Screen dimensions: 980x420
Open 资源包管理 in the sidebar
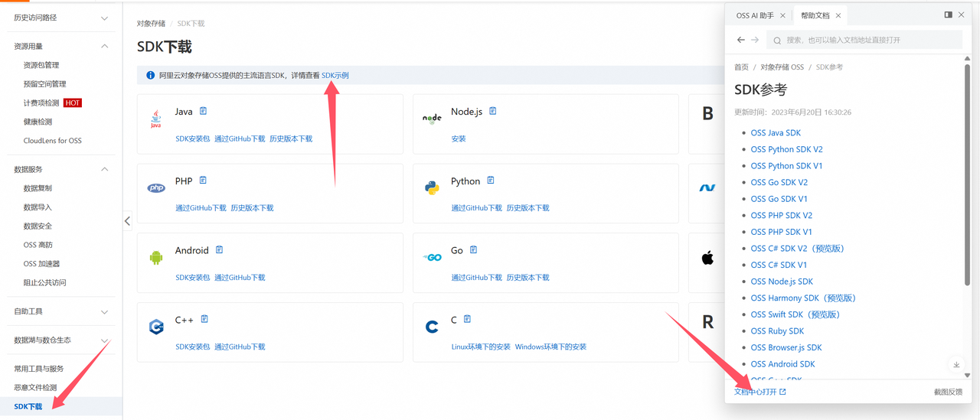(41, 65)
